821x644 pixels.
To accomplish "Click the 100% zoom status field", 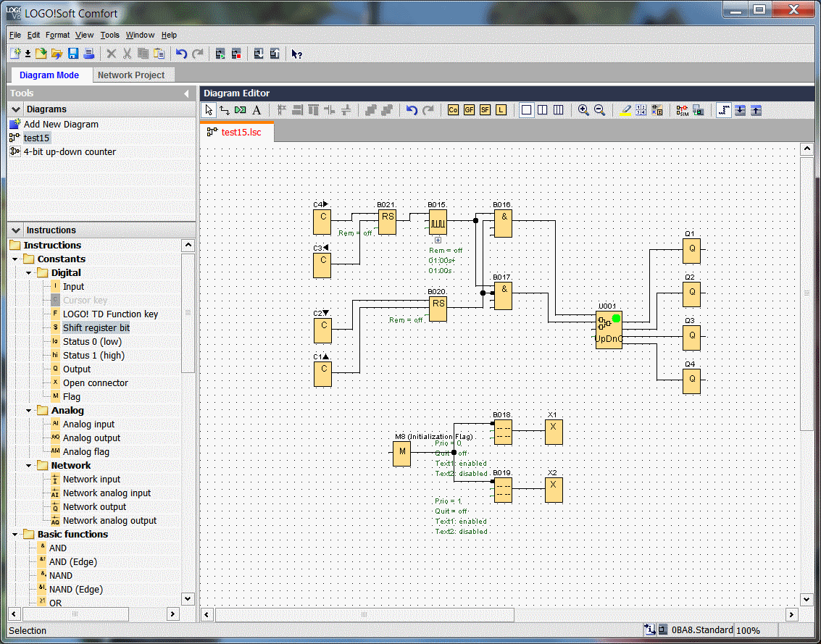I will coord(749,631).
